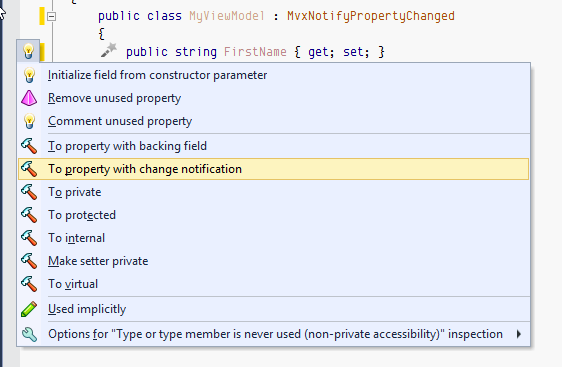Open Options for never used inspection
562x367 pixels.
point(273,334)
